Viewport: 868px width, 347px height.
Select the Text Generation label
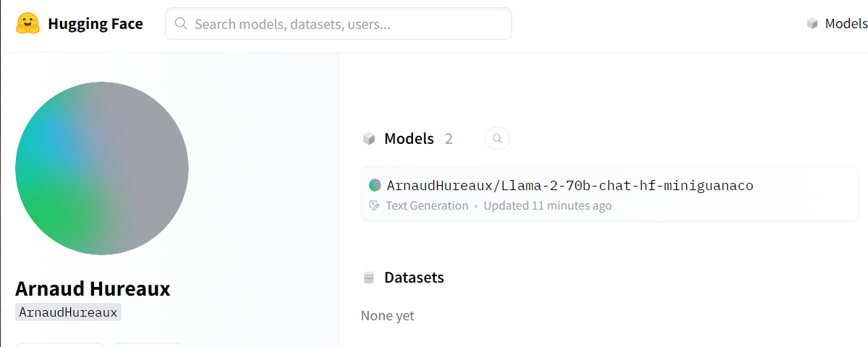click(x=427, y=205)
